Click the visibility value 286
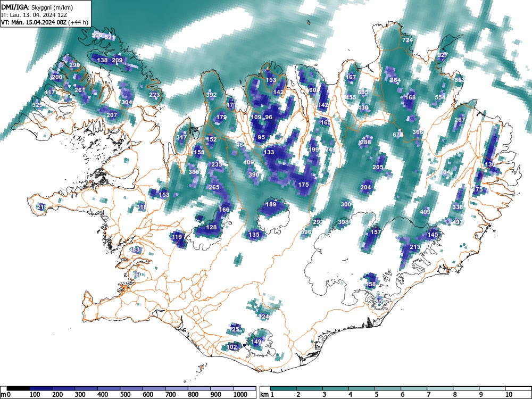Image resolution: width=532 pixels, height=399 pixels. 365,142
